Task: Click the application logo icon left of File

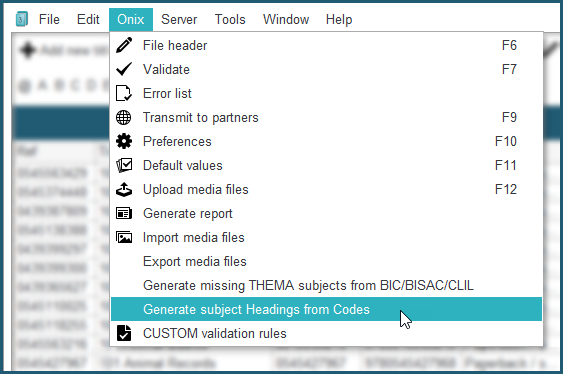Action: tap(22, 19)
